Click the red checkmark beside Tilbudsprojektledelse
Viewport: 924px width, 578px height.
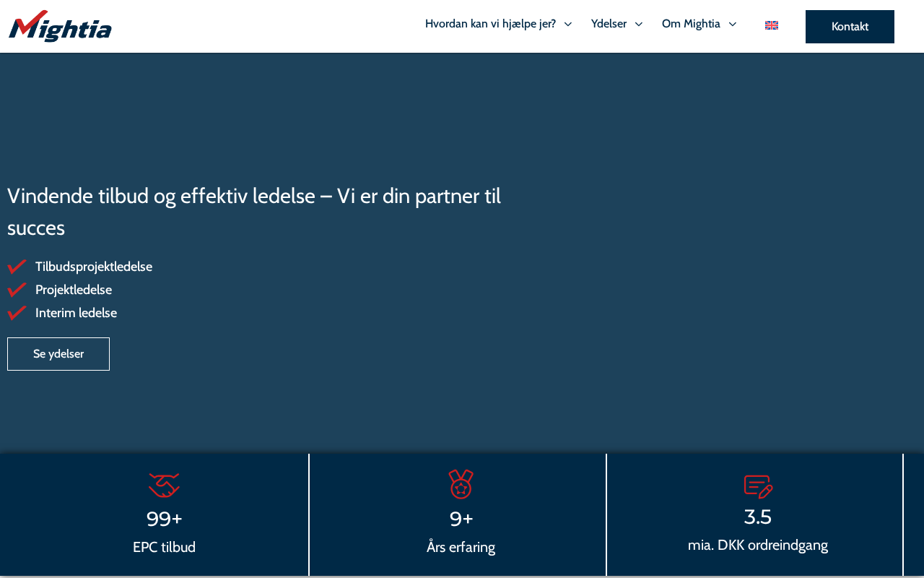tap(17, 267)
